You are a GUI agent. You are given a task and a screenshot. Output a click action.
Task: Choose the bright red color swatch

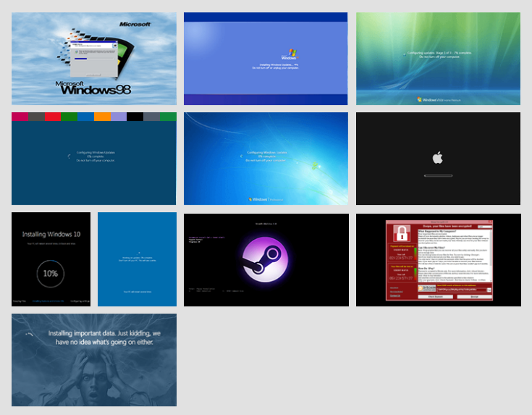[53, 117]
